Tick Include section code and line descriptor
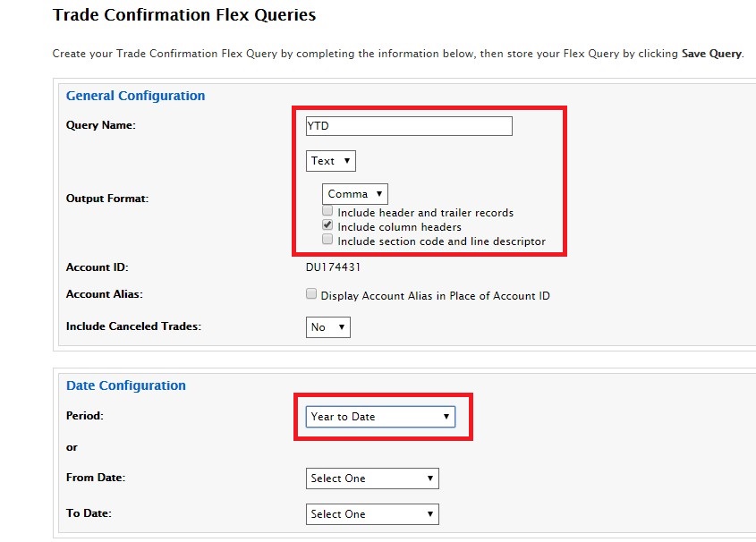Screen dimensions: 756x542 click(x=328, y=241)
